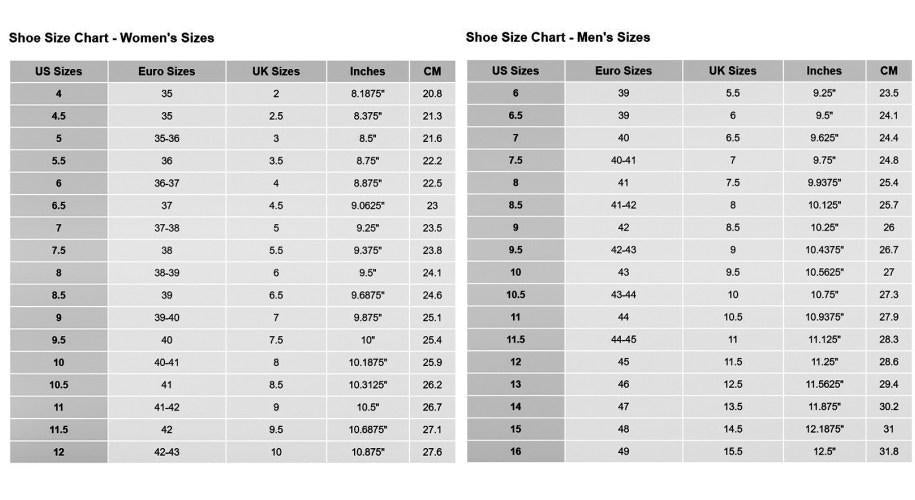Click the women's US size 12 row label
This screenshot has height=500, width=915.
tap(58, 452)
